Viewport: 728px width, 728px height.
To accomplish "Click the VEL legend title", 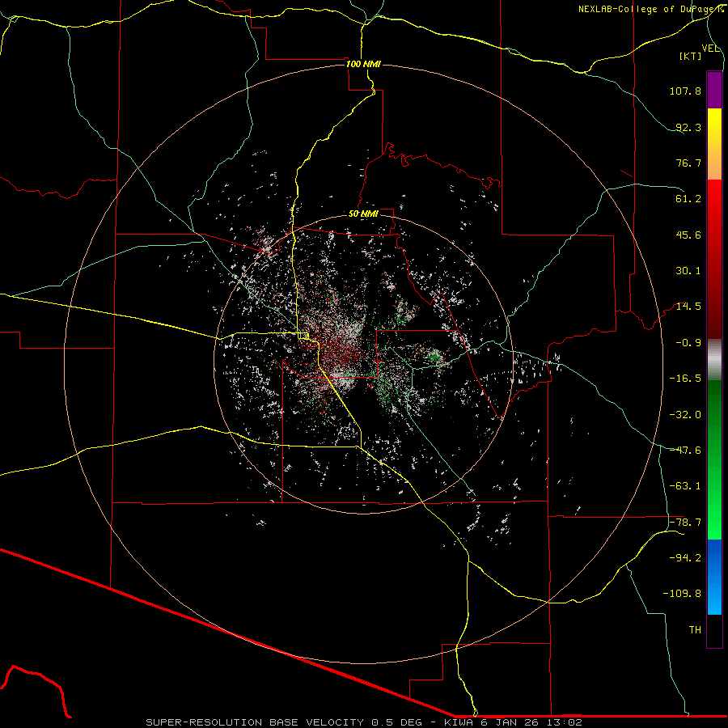I will click(x=710, y=49).
